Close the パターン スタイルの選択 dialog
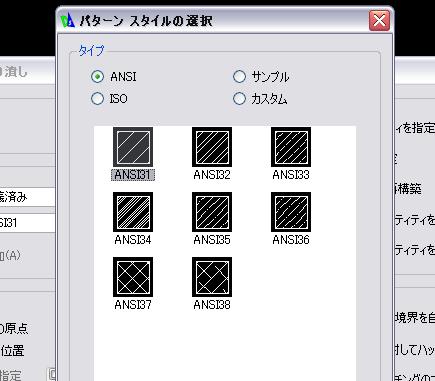 (x=379, y=20)
